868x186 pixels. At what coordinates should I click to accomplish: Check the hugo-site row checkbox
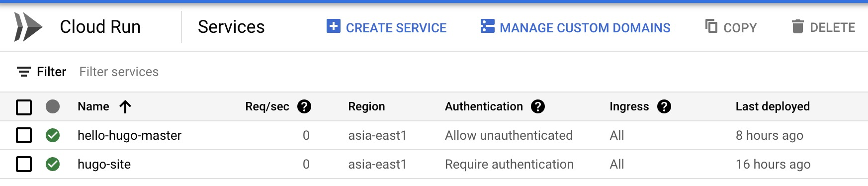(24, 164)
